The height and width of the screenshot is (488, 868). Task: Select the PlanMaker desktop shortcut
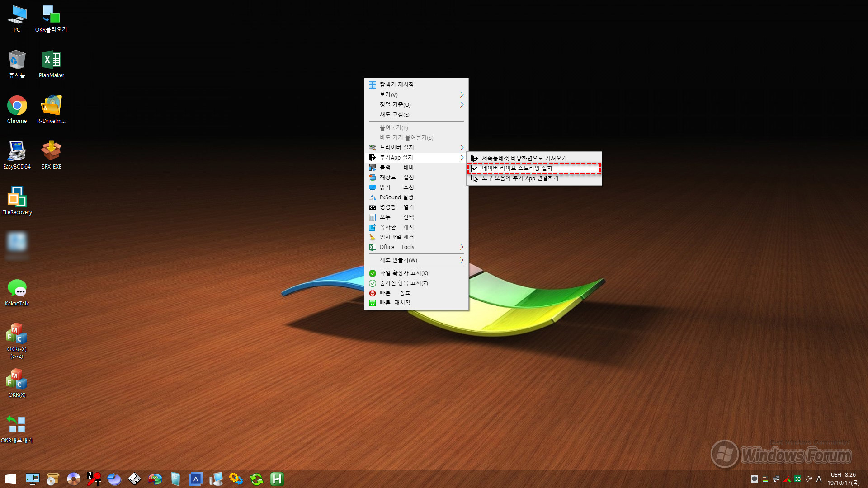(51, 64)
